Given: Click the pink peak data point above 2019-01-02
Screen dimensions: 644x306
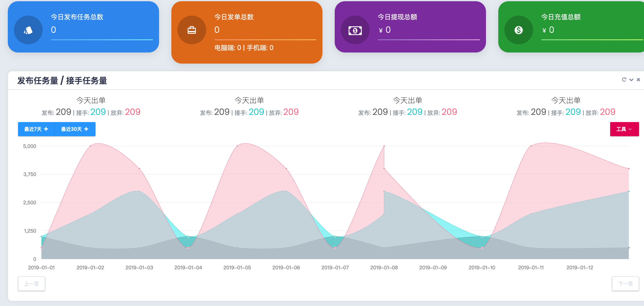Looking at the screenshot, I should point(90,146).
